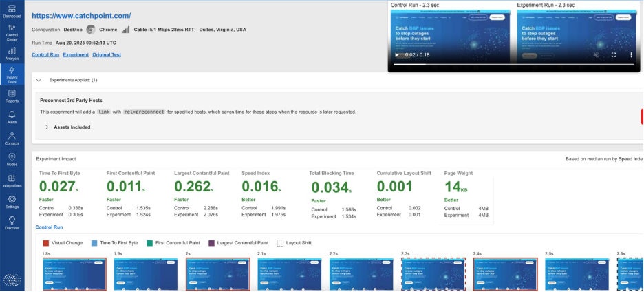Open the Alerts bell icon
The height and width of the screenshot is (292, 644).
click(12, 114)
